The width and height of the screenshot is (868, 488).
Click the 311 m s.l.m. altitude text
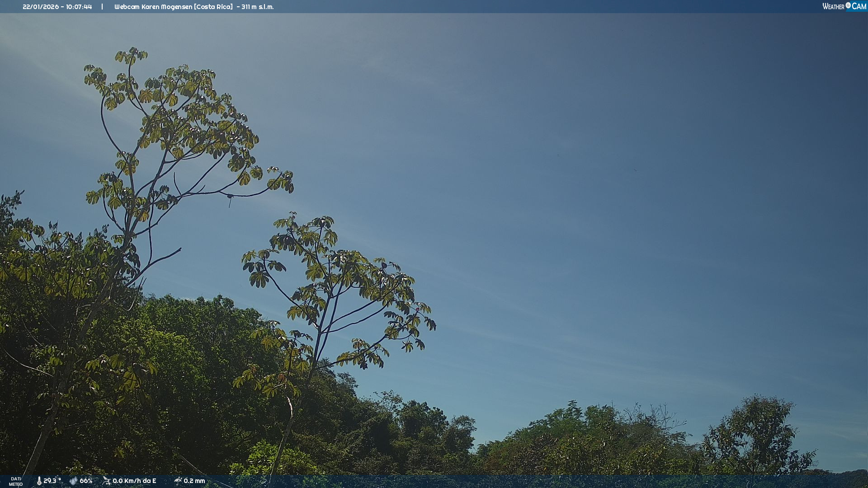[257, 7]
